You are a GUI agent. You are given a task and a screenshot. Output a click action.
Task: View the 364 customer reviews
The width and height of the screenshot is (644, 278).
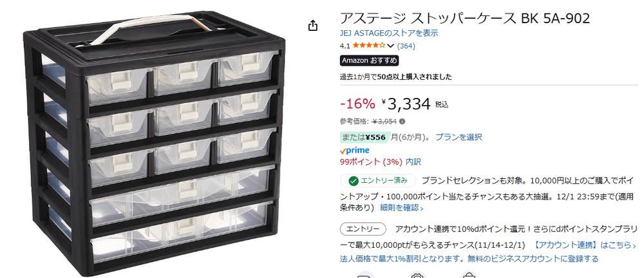[x=406, y=46]
